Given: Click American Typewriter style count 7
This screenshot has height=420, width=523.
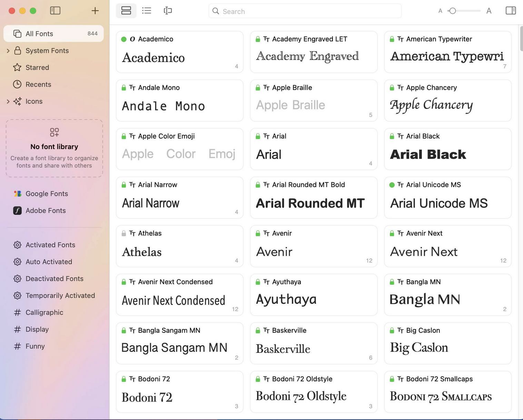Looking at the screenshot, I should click(505, 66).
